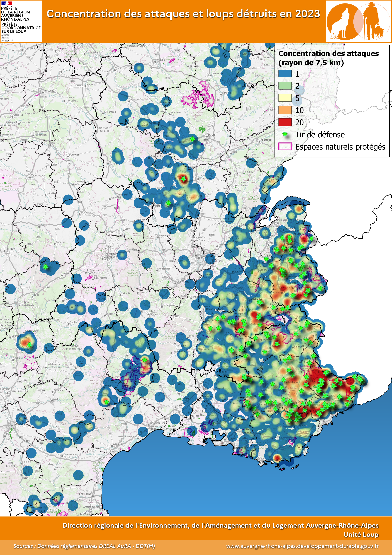Screen dimensions: 392x555
Task: Select the red swatch for value 20
Action: (285, 122)
